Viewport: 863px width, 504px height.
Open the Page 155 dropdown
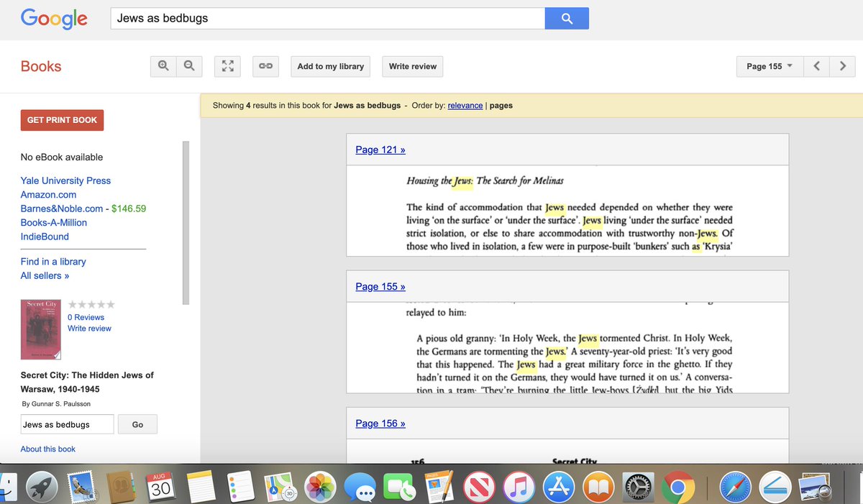(770, 66)
